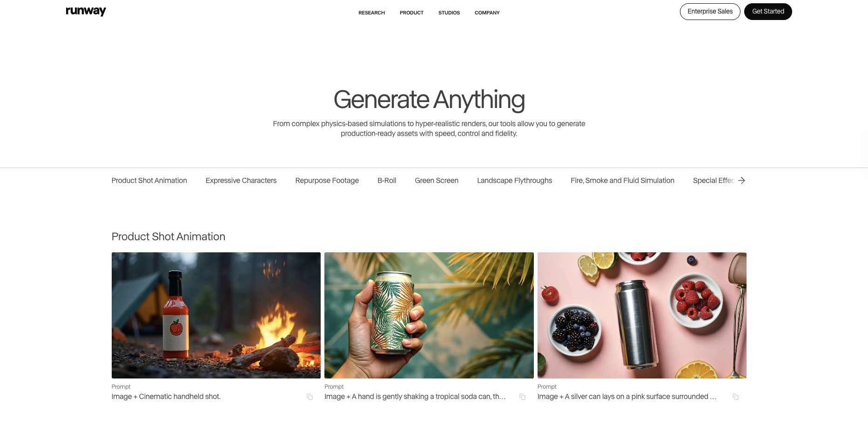
Task: Copy the tropical soda can prompt
Action: coord(522,397)
